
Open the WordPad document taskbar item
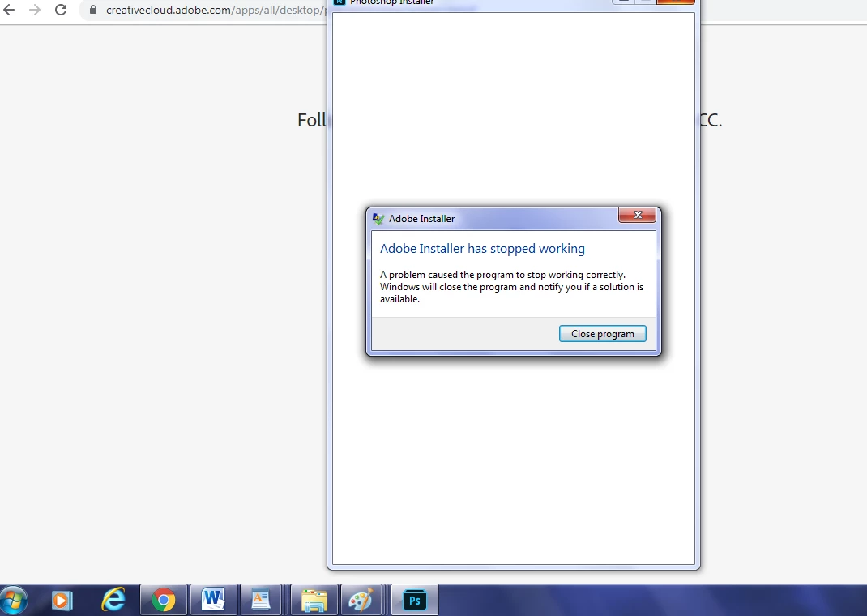tap(261, 600)
